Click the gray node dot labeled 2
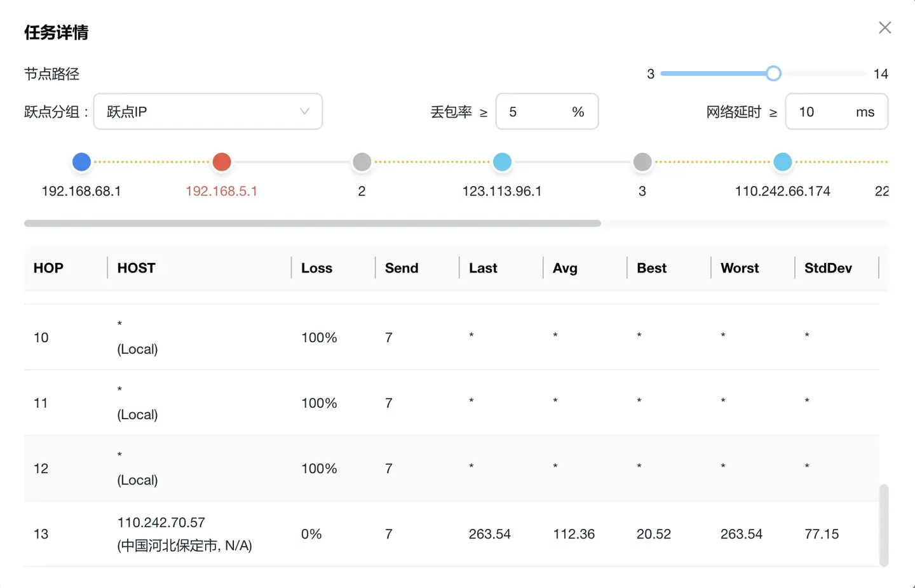The width and height of the screenshot is (915, 588). (362, 162)
